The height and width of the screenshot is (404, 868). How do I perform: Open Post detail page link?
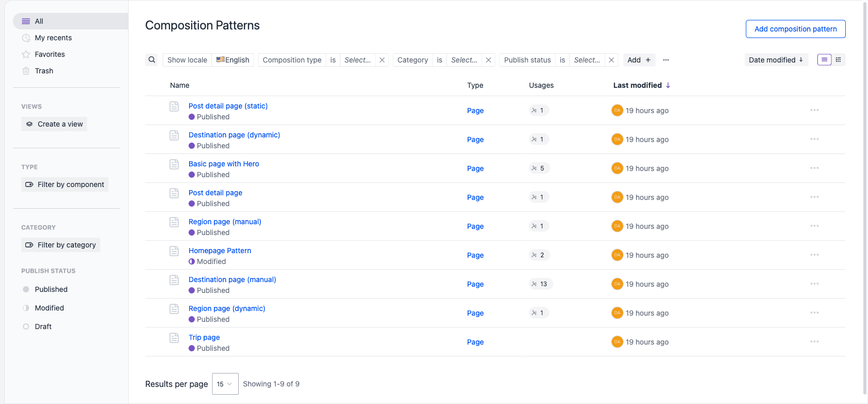click(215, 193)
